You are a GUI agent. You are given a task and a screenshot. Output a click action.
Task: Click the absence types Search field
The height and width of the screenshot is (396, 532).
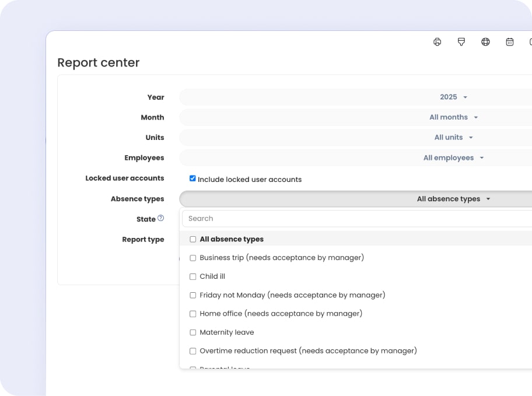(x=356, y=219)
